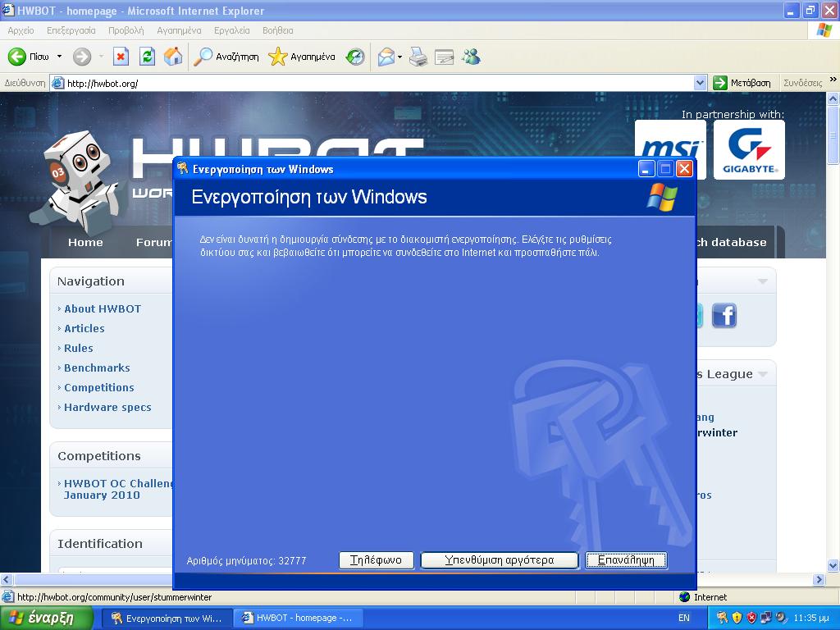Image resolution: width=840 pixels, height=630 pixels.
Task: Refresh the page with the green arrows icon
Action: tap(148, 57)
